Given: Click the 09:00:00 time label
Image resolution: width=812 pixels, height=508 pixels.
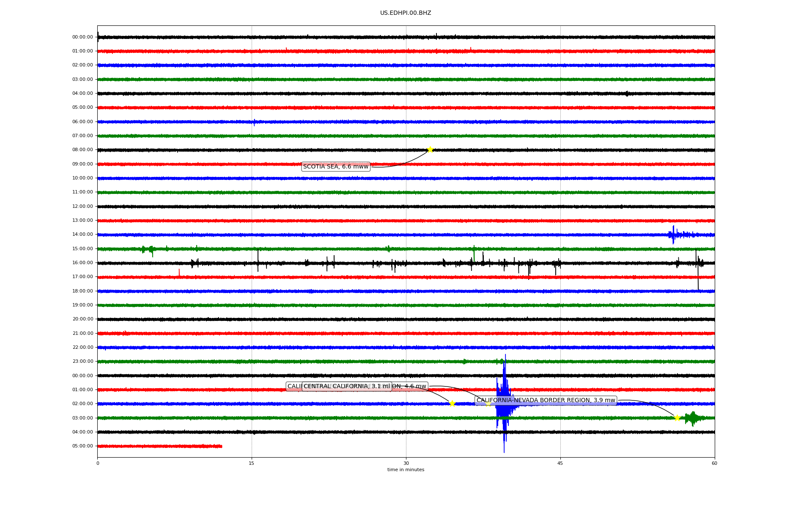Looking at the screenshot, I should [82, 164].
